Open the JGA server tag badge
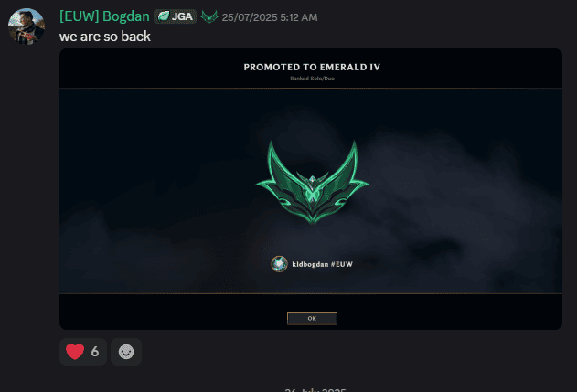 pyautogui.click(x=176, y=16)
